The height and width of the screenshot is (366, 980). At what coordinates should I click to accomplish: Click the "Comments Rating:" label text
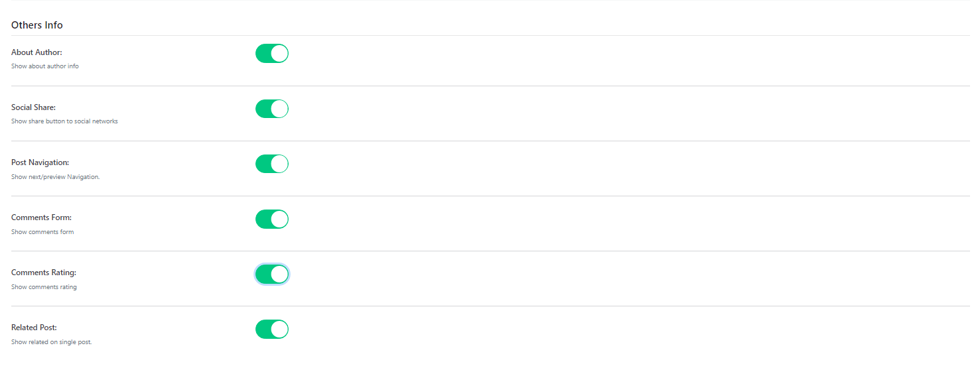(x=44, y=273)
